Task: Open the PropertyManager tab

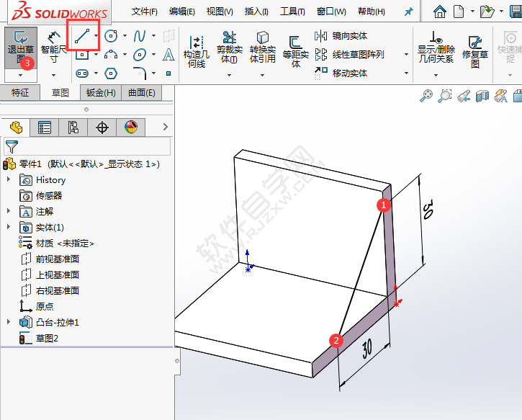Action: point(44,128)
